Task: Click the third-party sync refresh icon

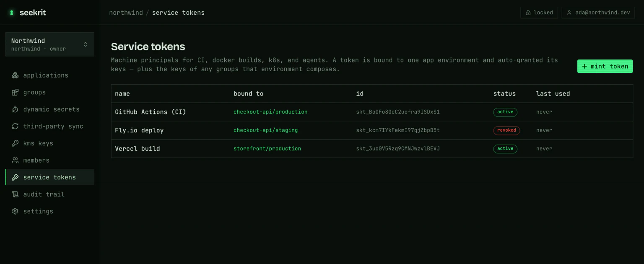Action: pos(15,126)
